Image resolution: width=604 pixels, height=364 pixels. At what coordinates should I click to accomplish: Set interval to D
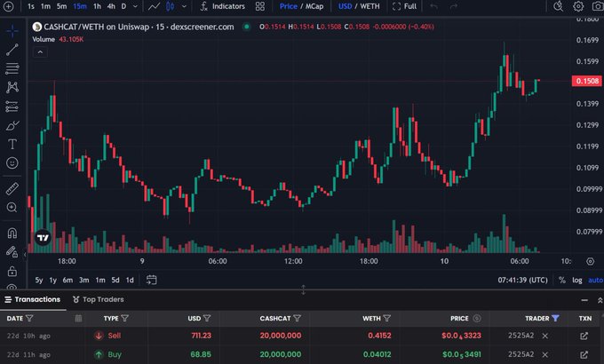123,6
